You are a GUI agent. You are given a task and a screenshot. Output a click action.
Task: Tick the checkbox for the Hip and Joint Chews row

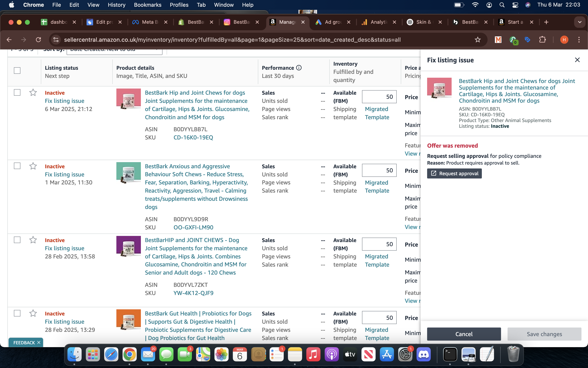[x=17, y=92]
